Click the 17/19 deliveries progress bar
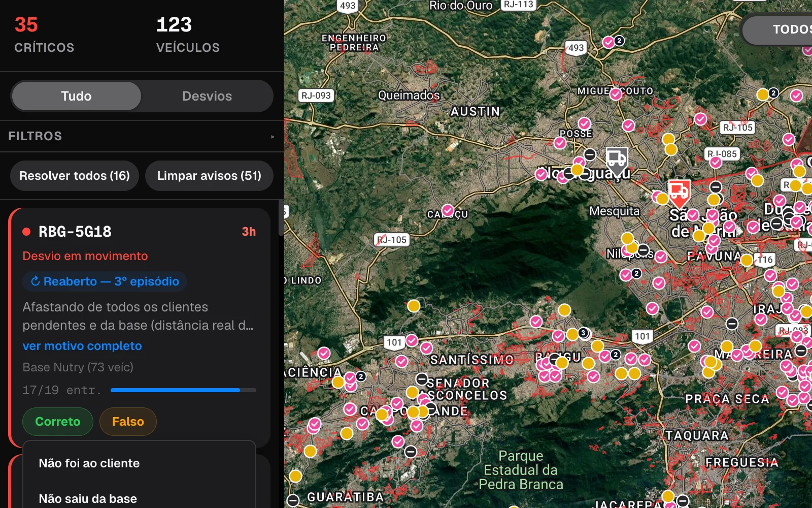This screenshot has height=508, width=812. point(183,390)
